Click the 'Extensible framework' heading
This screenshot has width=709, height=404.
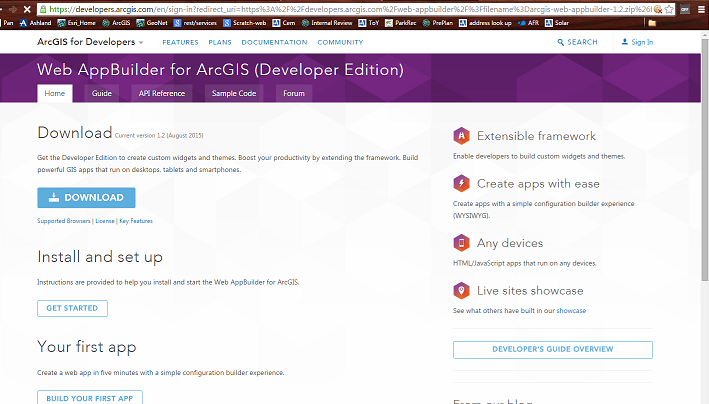(536, 136)
